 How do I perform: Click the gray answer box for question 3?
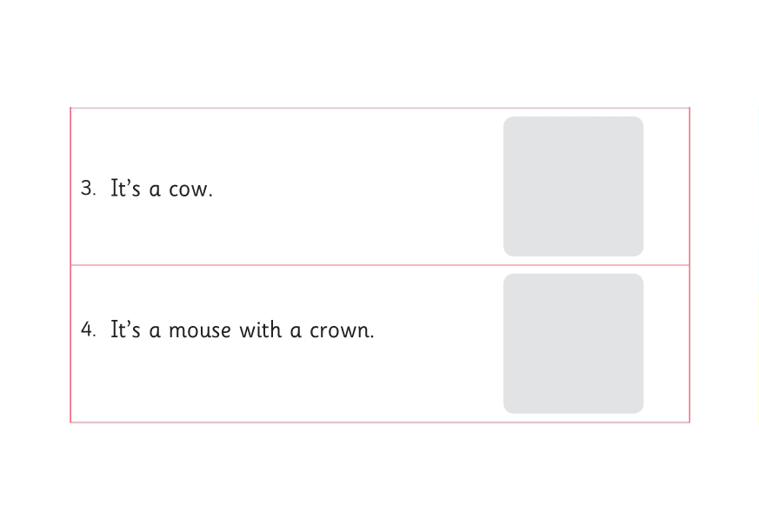[x=573, y=186]
